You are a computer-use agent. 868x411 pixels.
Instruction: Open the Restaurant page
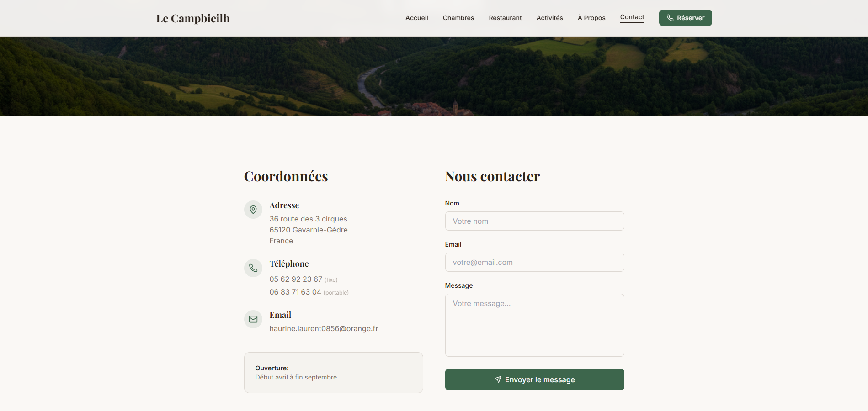[505, 18]
